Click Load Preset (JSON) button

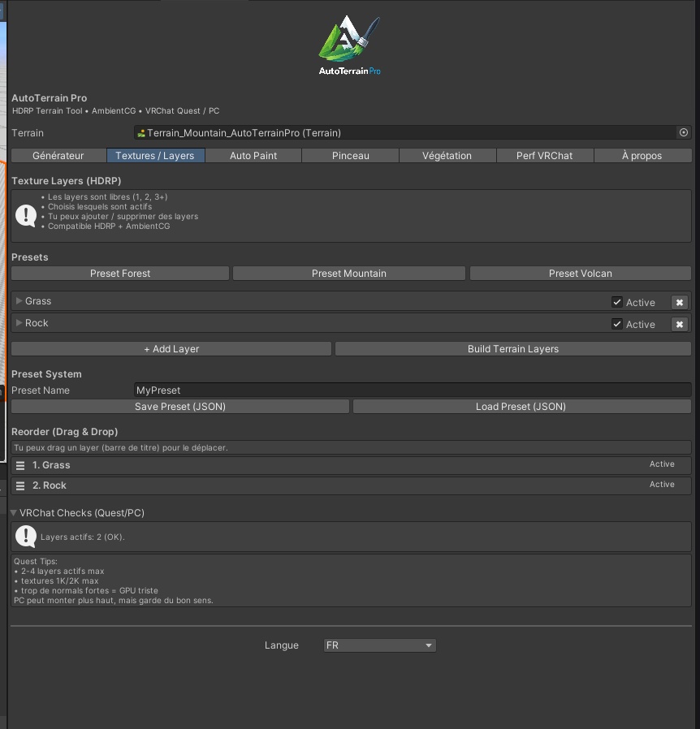click(x=521, y=407)
